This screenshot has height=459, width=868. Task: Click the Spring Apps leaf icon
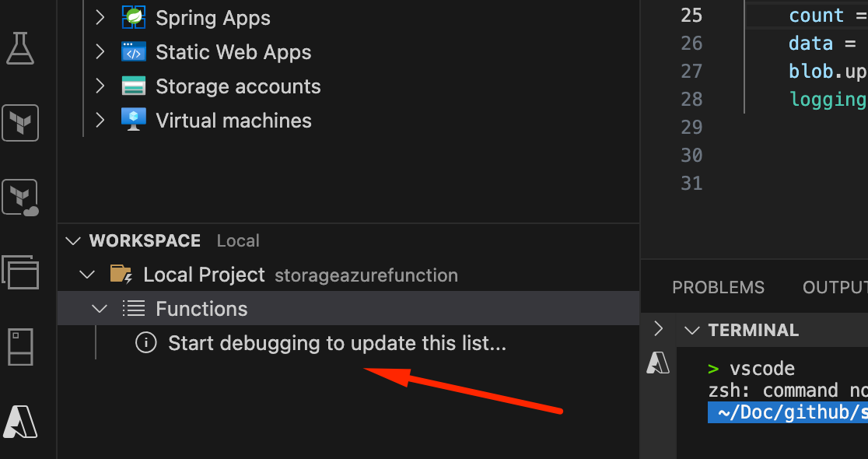(134, 18)
